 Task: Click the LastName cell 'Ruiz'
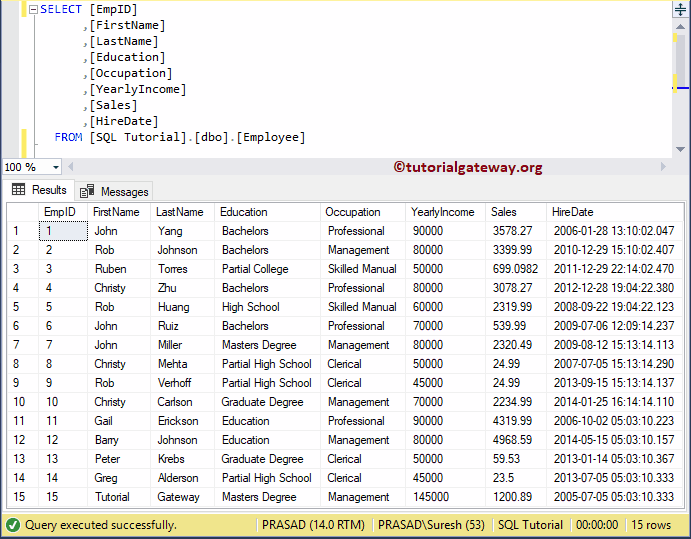tap(182, 326)
